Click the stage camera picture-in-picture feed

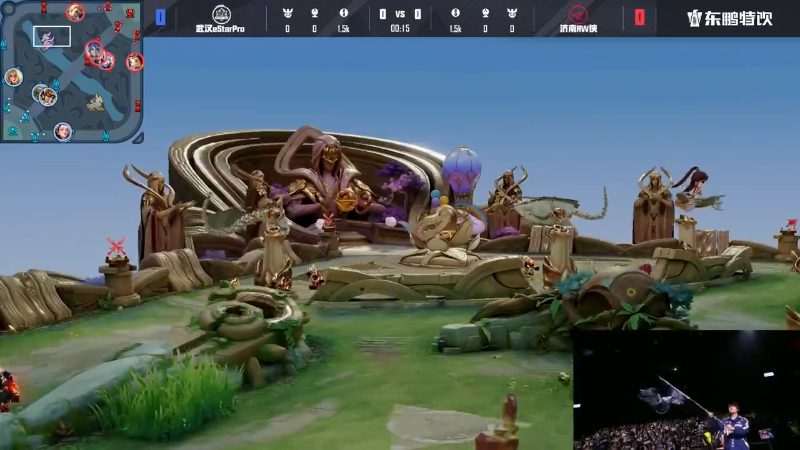click(687, 390)
